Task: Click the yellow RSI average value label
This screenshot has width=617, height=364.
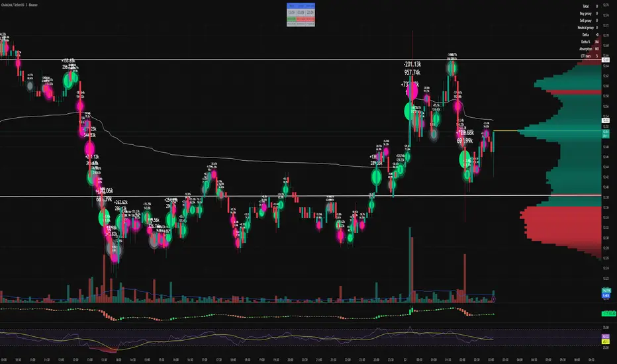Action: tap(606, 341)
